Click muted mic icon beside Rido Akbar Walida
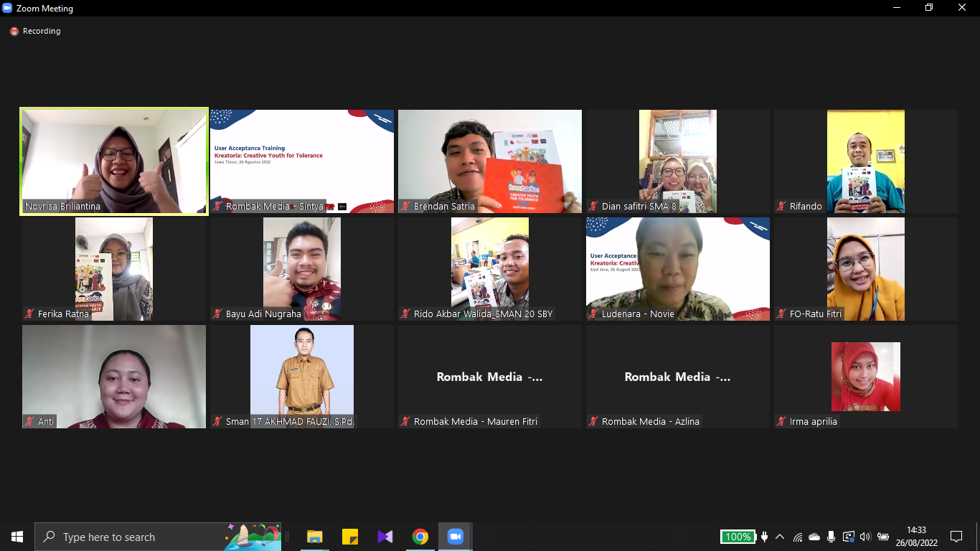 406,314
